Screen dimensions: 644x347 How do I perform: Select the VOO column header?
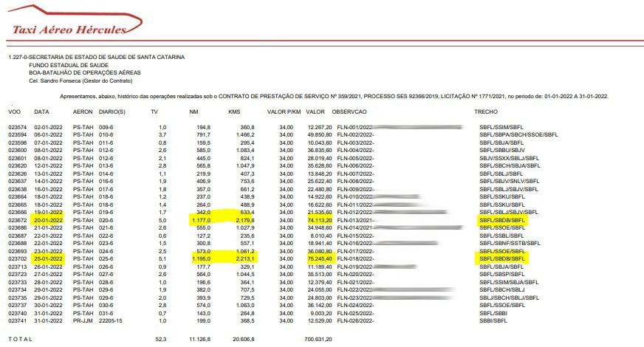(14, 111)
